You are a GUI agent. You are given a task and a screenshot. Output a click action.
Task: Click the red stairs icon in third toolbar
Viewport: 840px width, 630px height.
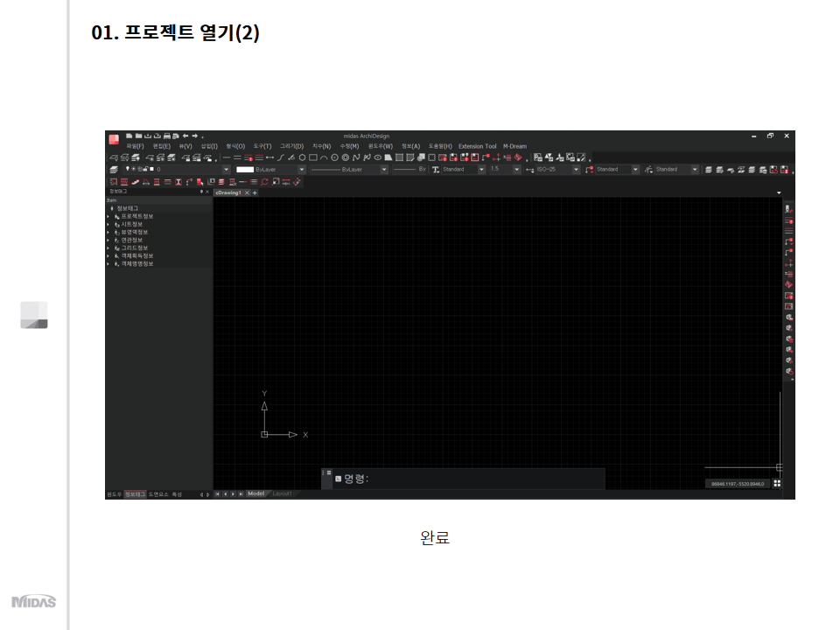click(135, 182)
